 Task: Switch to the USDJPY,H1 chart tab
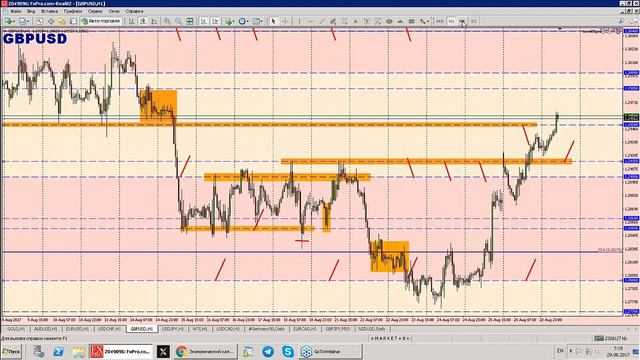point(173,329)
